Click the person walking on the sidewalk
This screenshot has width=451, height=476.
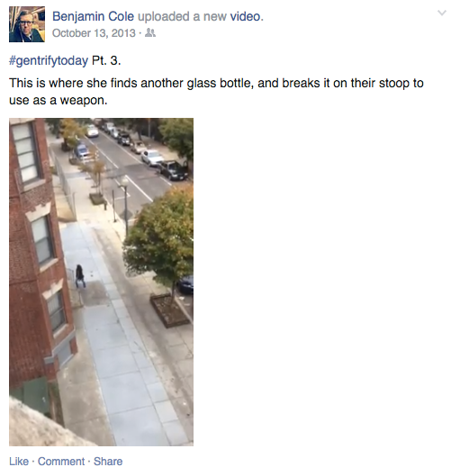pos(80,276)
